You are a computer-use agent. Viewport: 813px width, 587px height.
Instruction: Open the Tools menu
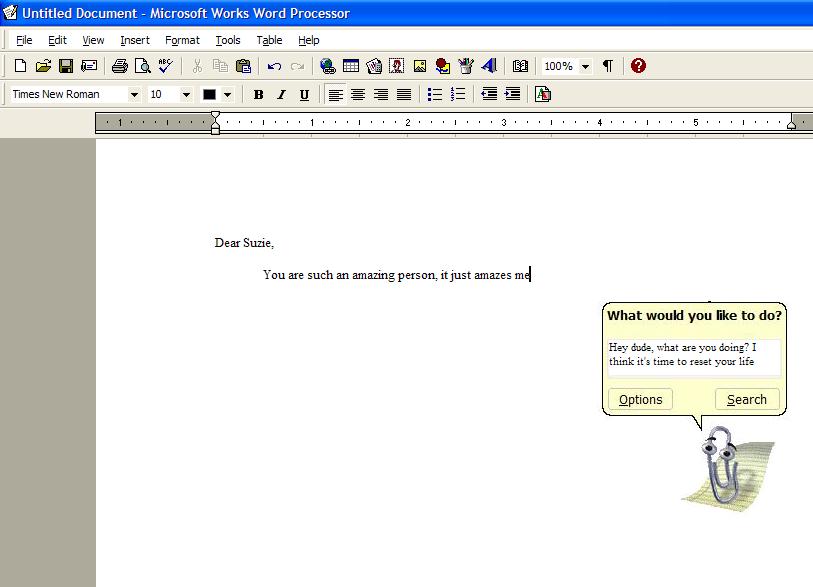(x=228, y=40)
